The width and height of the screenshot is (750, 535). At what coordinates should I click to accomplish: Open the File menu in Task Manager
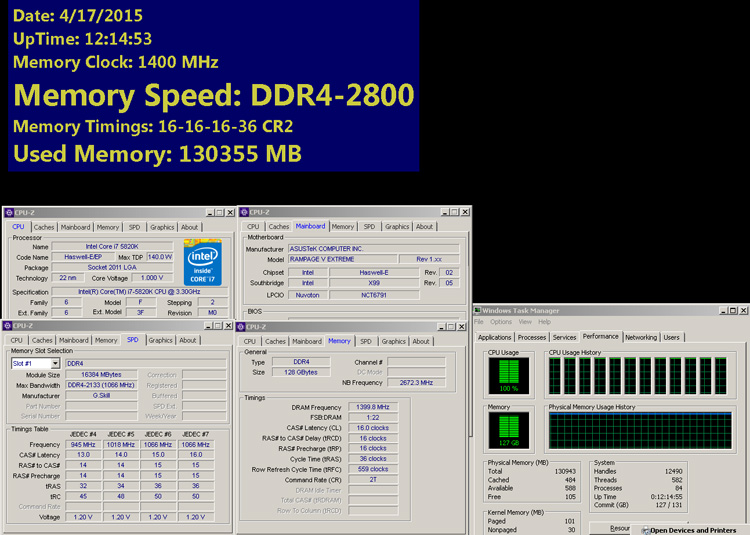[479, 322]
